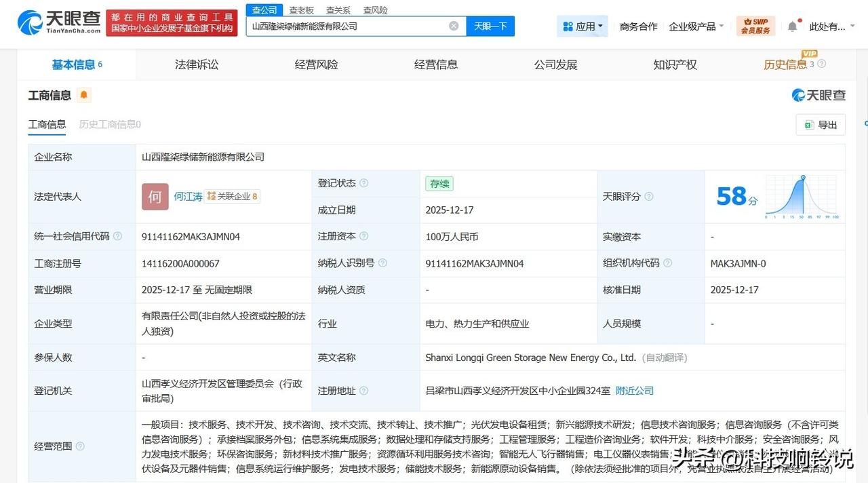
Task: Click help icon next to 注册地址
Action: 364,391
